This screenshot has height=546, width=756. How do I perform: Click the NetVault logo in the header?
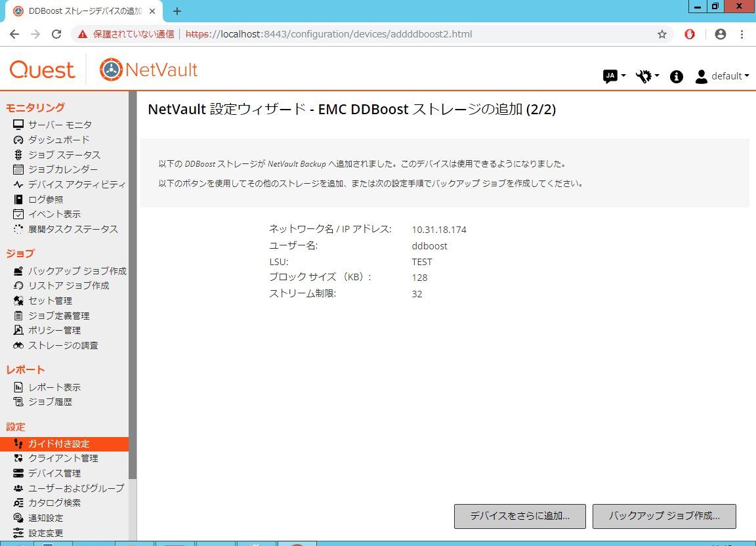click(x=148, y=70)
